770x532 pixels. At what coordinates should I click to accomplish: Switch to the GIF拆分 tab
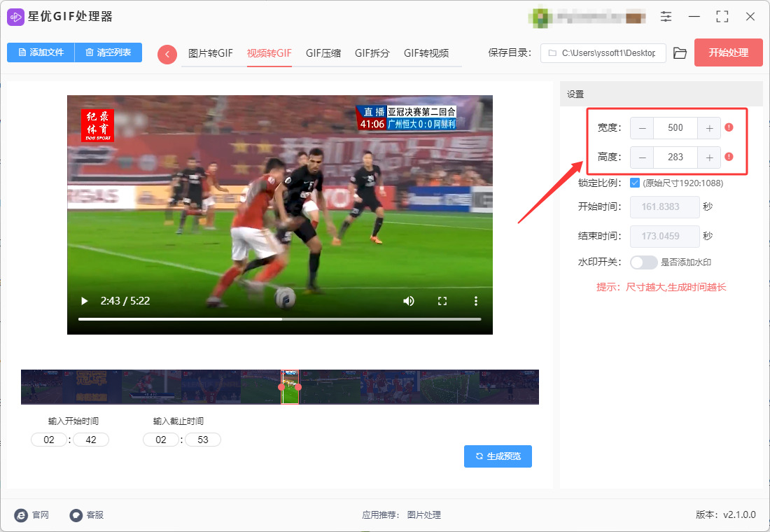click(372, 53)
